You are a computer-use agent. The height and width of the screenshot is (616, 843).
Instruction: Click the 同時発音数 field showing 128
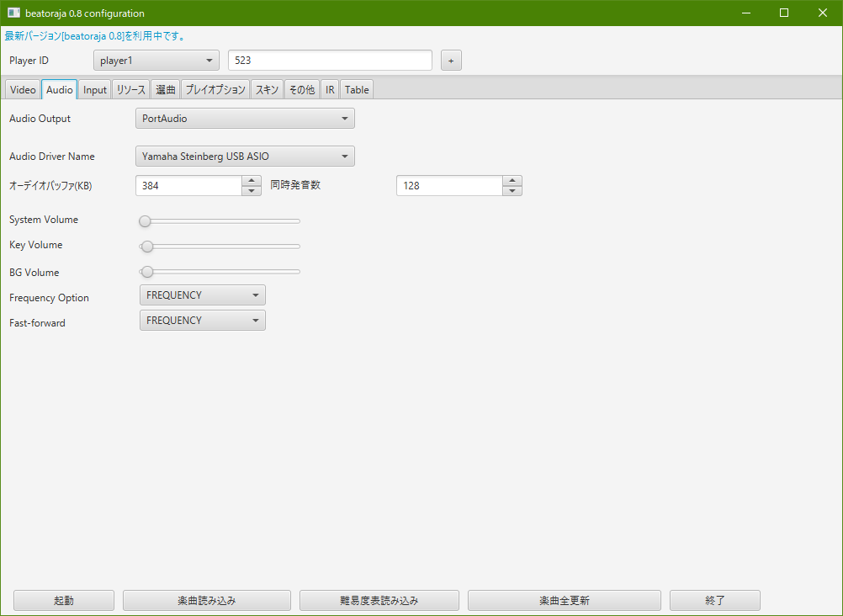(449, 186)
